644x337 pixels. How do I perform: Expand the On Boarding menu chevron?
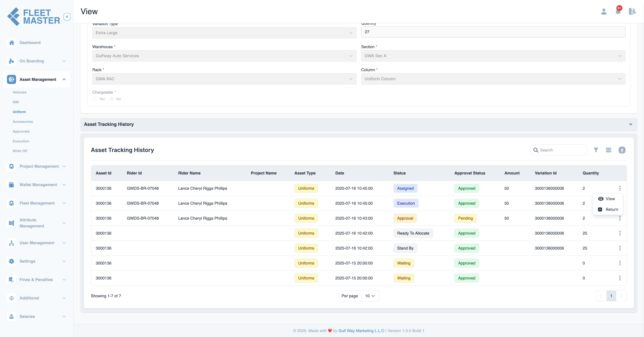(x=64, y=61)
